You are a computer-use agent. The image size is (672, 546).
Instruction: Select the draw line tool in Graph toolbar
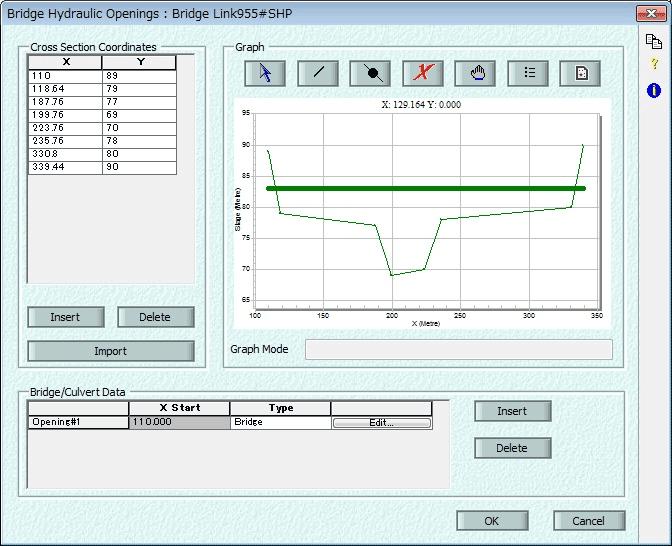[x=318, y=73]
